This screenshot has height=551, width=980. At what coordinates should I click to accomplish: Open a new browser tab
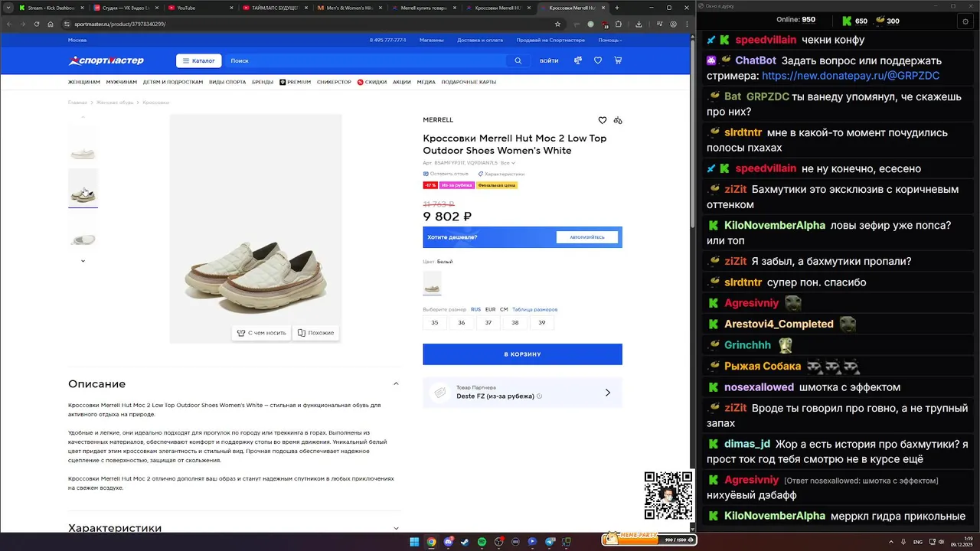(x=618, y=8)
